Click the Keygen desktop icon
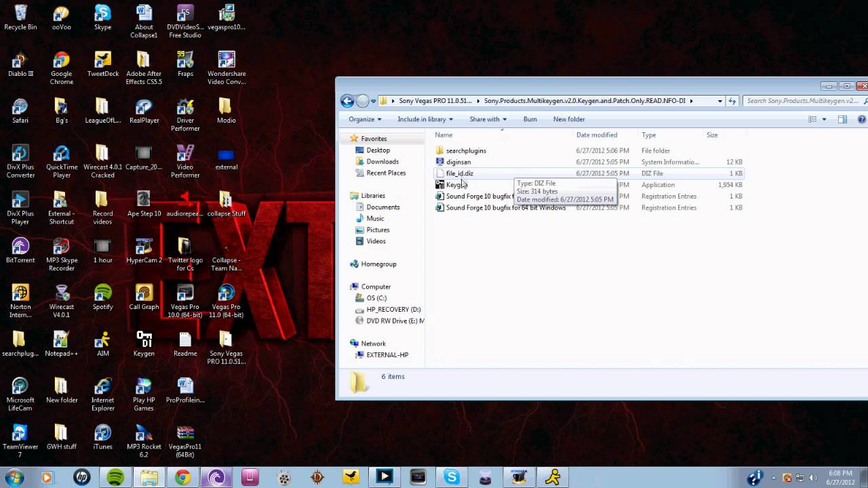 (x=144, y=344)
